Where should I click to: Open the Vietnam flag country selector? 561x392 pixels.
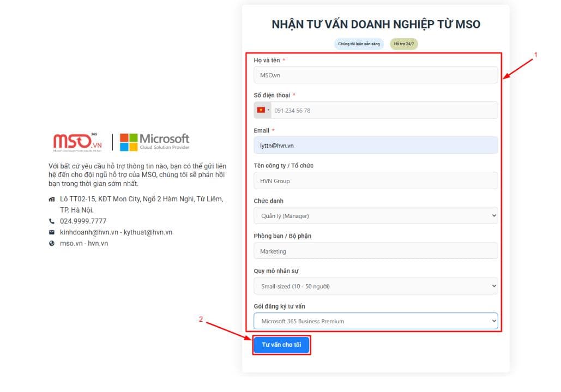click(263, 110)
